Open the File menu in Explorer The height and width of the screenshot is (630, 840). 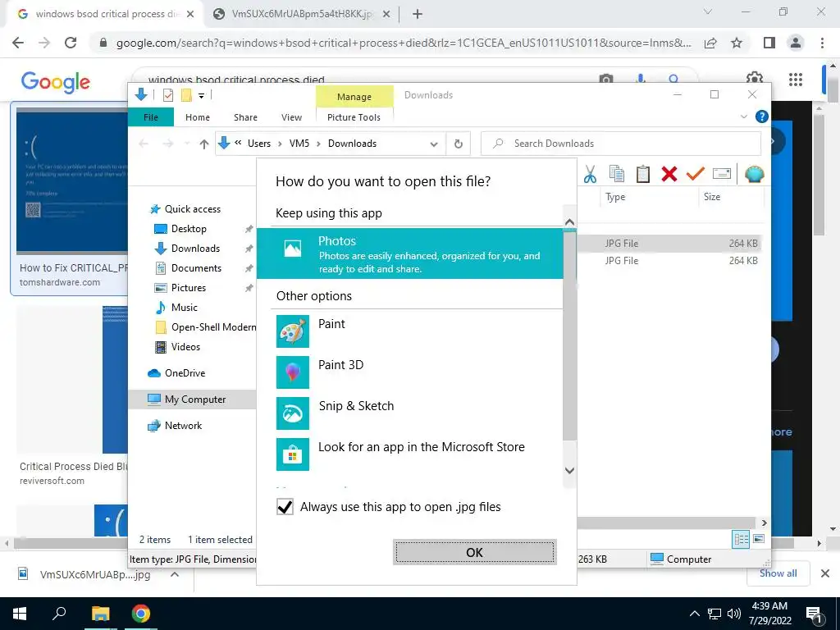(151, 117)
